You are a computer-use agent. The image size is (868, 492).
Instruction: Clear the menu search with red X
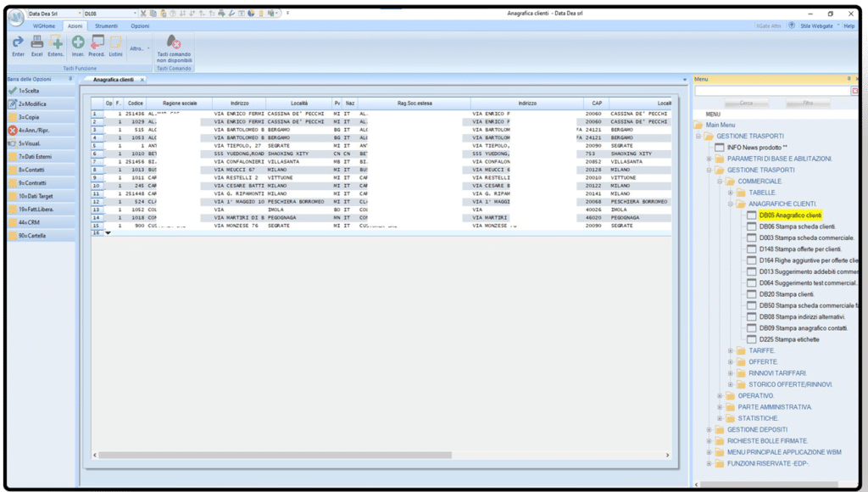[x=854, y=90]
